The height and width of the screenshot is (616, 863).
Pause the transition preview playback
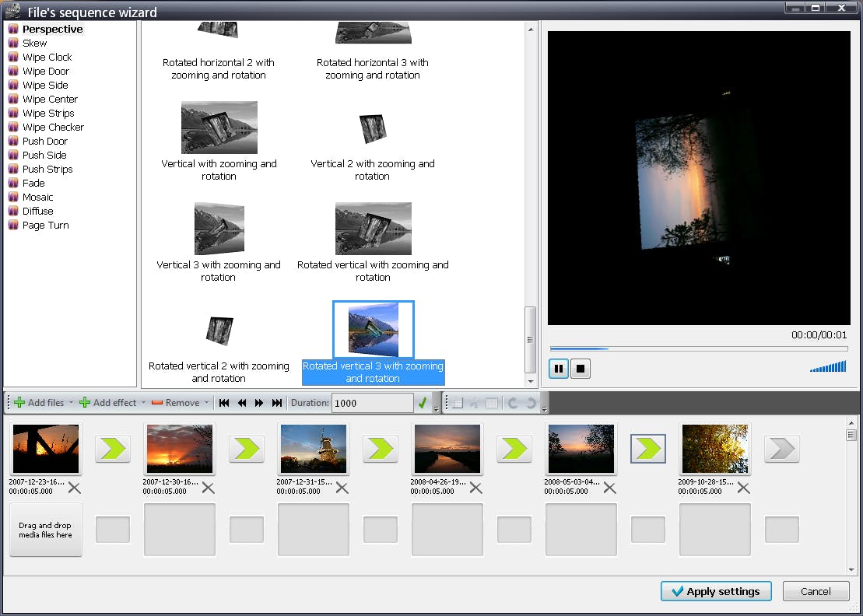pos(558,368)
